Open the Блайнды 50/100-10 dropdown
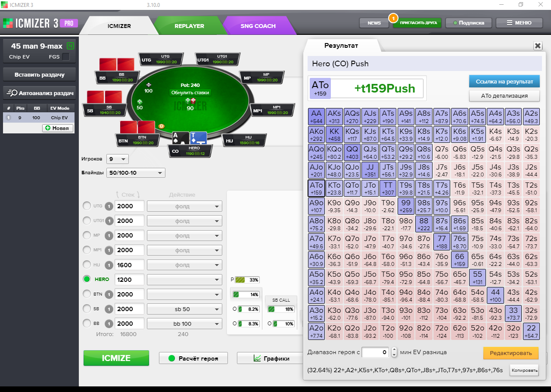The width and height of the screenshot is (551, 392). coord(136,173)
